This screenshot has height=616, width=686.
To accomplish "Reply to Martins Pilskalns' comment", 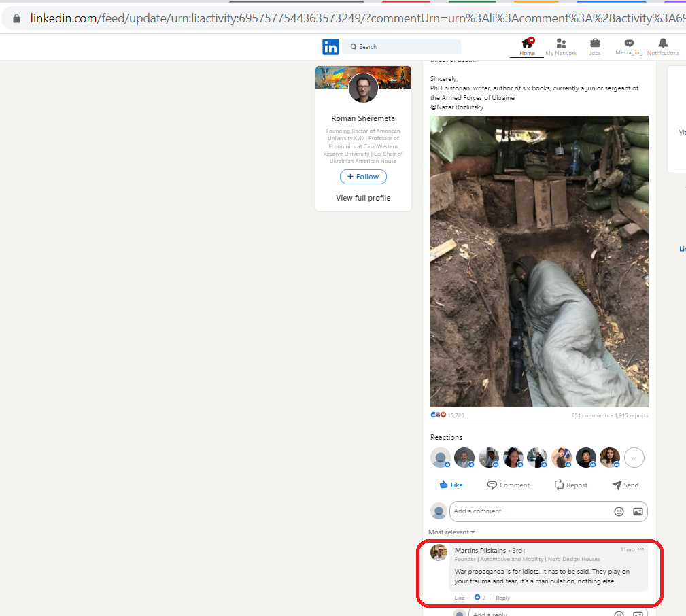I will (x=502, y=598).
